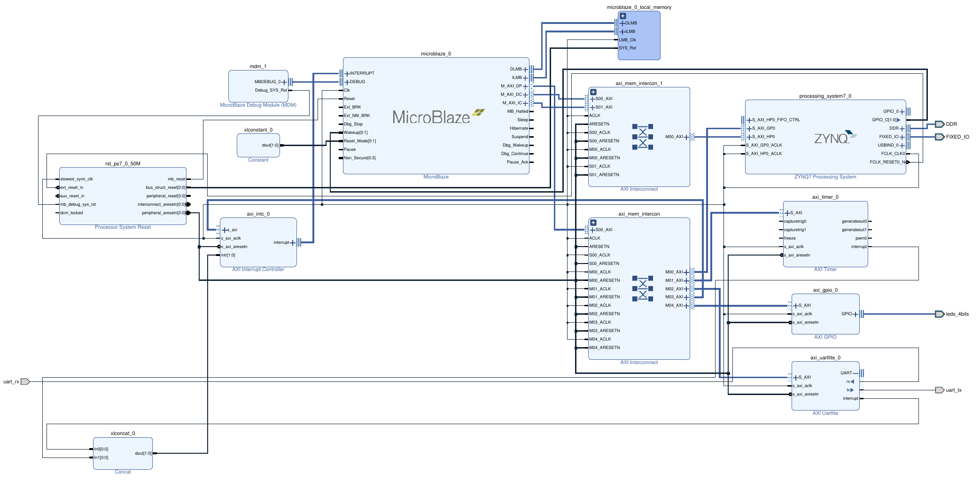
Task: Expand M04_AXI interface on axi_mem_intercon
Action: pyautogui.click(x=686, y=306)
